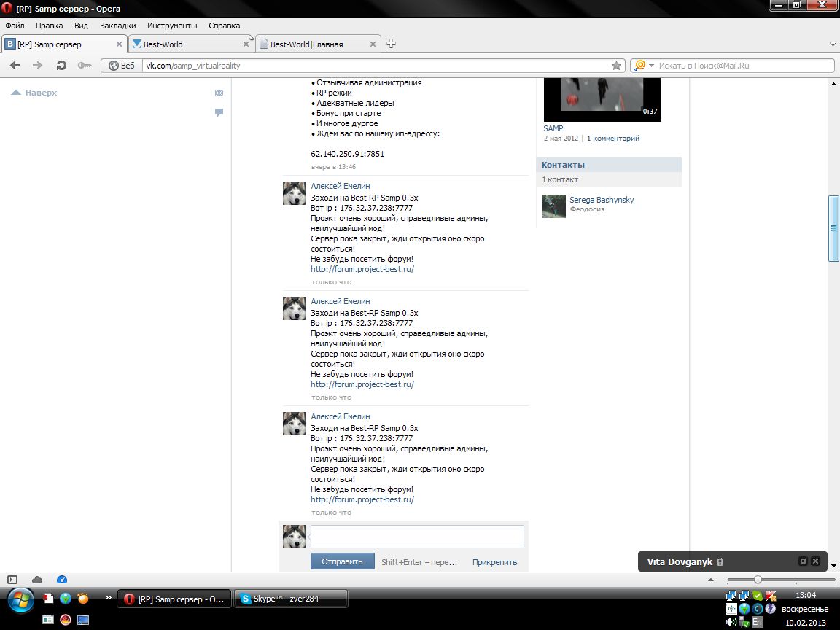Screen dimensions: 840x630
Task: Bookmark page with the address bar star
Action: pyautogui.click(x=616, y=66)
